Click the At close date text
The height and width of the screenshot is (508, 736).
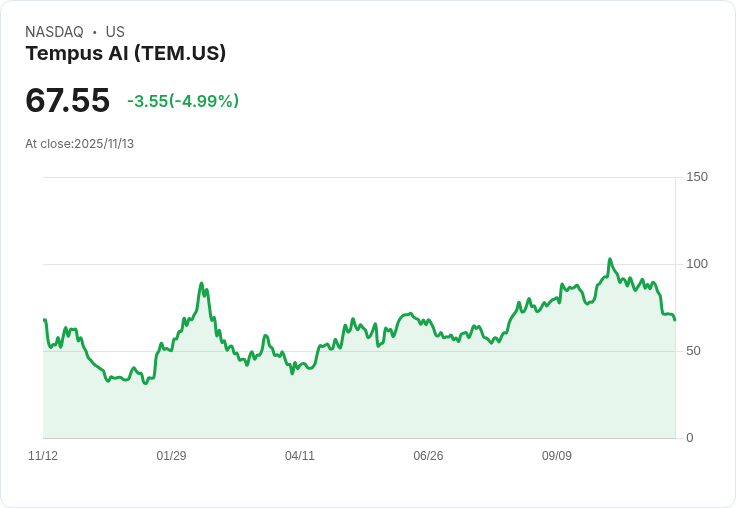[79, 144]
